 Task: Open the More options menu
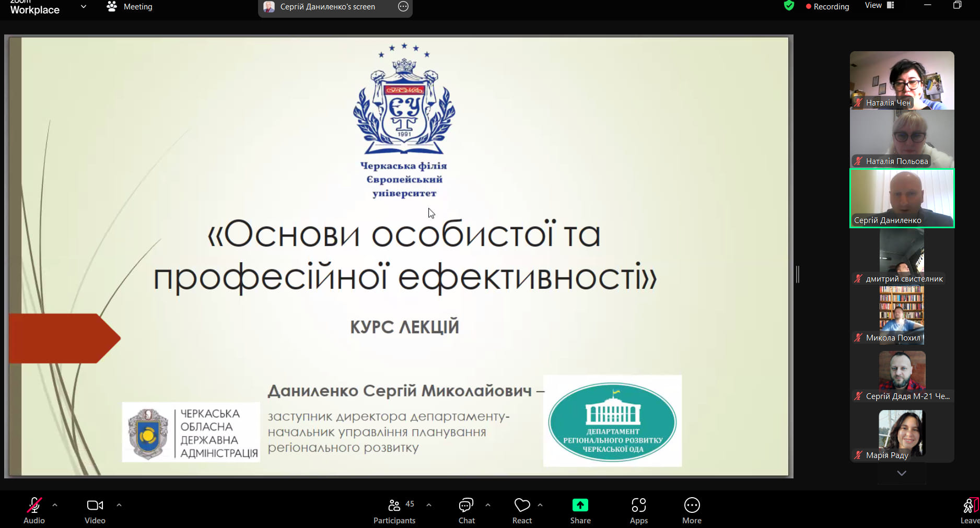point(692,510)
